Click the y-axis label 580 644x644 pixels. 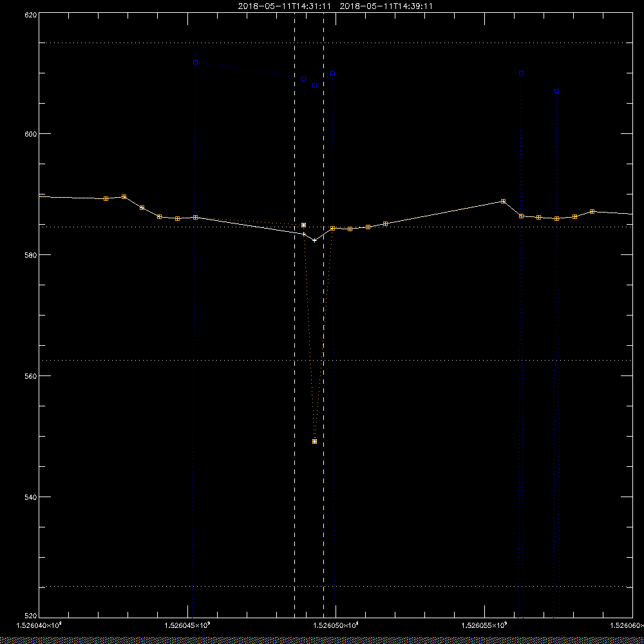[31, 254]
